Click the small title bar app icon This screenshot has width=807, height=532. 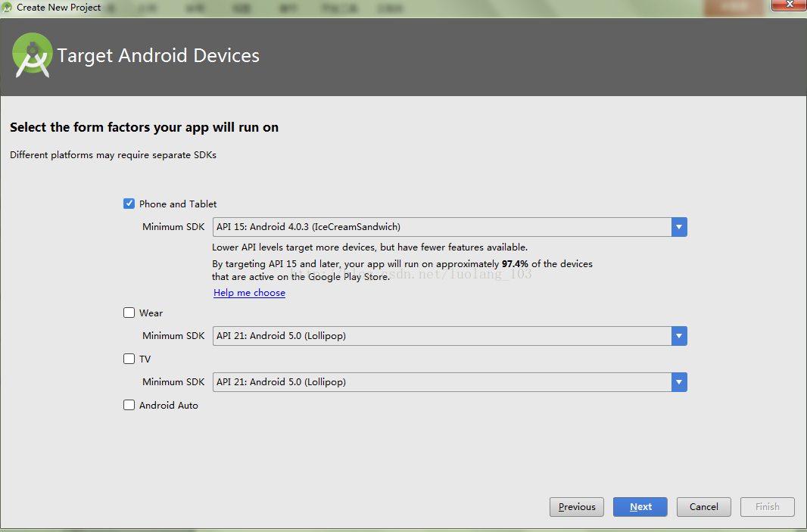pos(8,8)
